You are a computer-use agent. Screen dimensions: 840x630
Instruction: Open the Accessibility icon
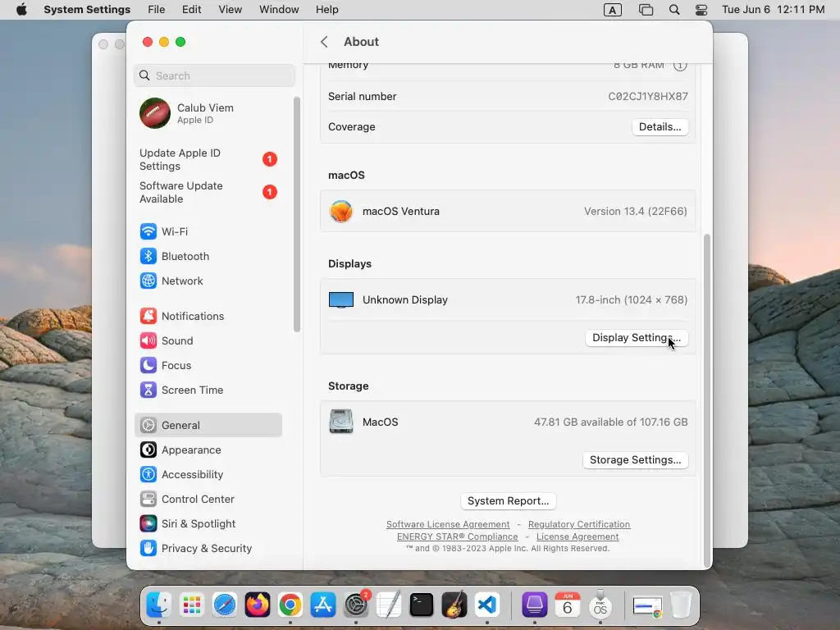[x=148, y=475]
